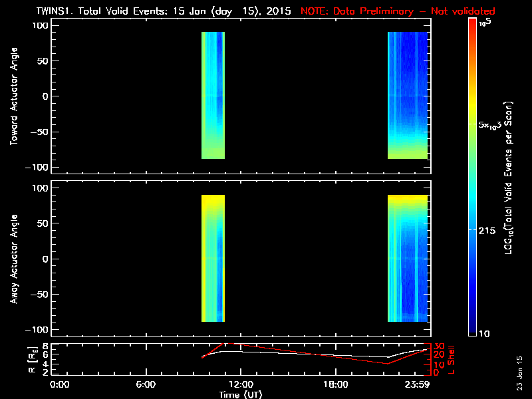Viewport: 532px width, 399px height.
Task: Click the first data band in Toward panel
Action: (x=213, y=95)
